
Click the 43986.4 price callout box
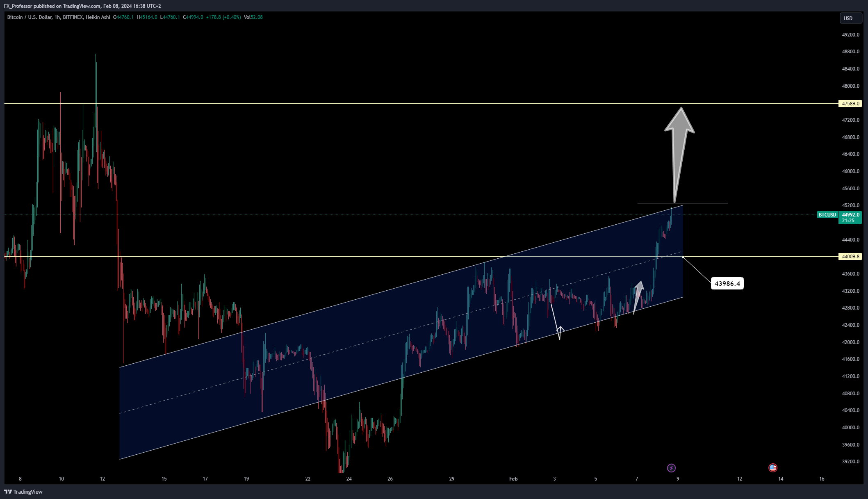[x=727, y=283]
